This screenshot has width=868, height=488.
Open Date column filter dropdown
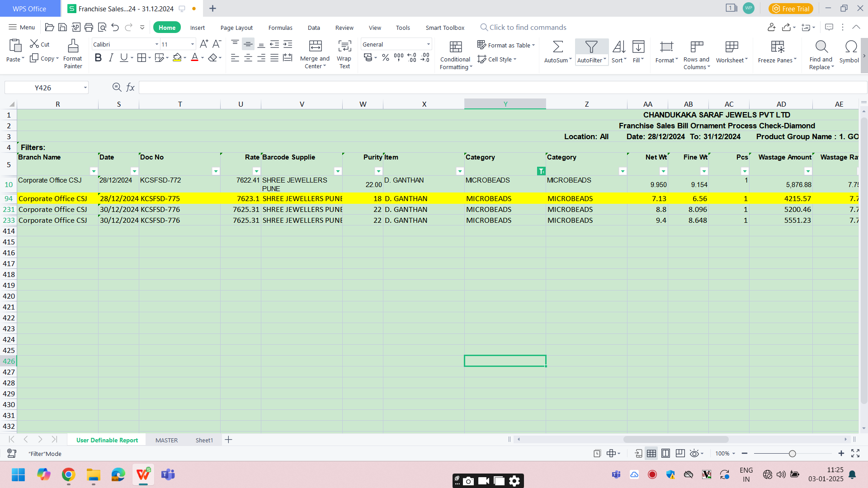[134, 171]
